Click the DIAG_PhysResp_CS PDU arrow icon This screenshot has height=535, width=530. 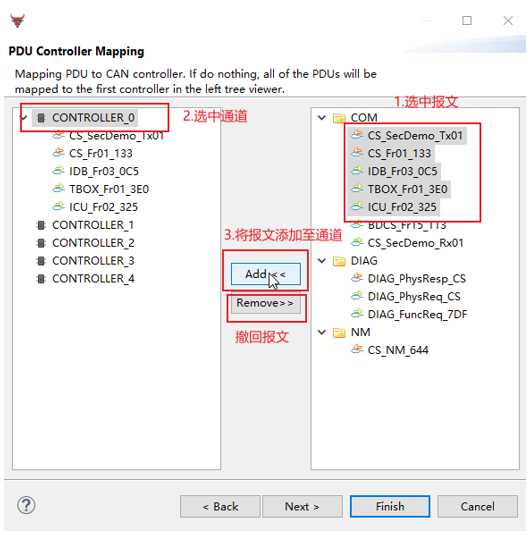357,278
